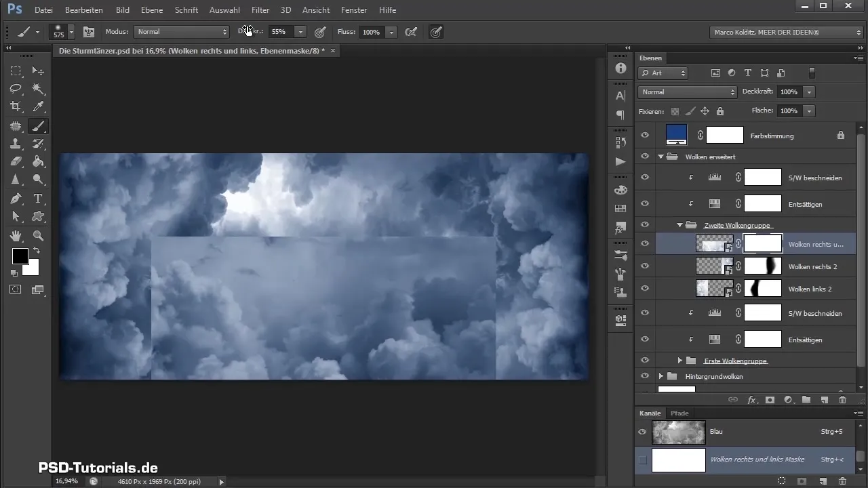Open the workspace switcher dropdown
Screen dimensions: 868x488
787,32
